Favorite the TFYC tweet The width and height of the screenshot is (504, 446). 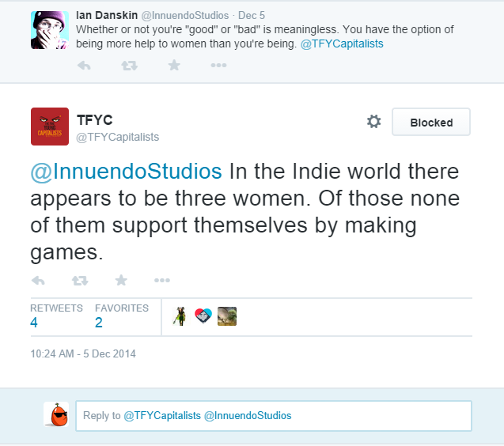pyautogui.click(x=121, y=280)
